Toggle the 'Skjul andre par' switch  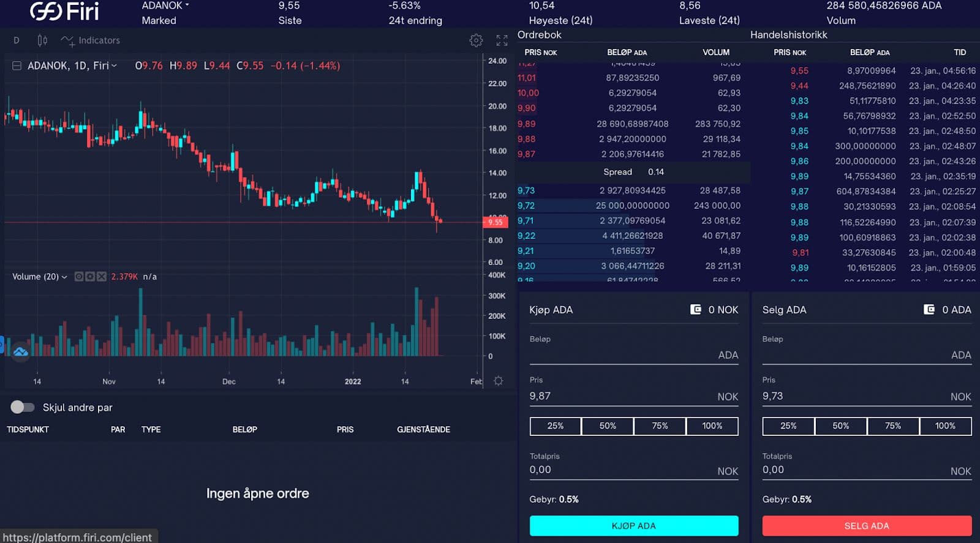coord(22,407)
